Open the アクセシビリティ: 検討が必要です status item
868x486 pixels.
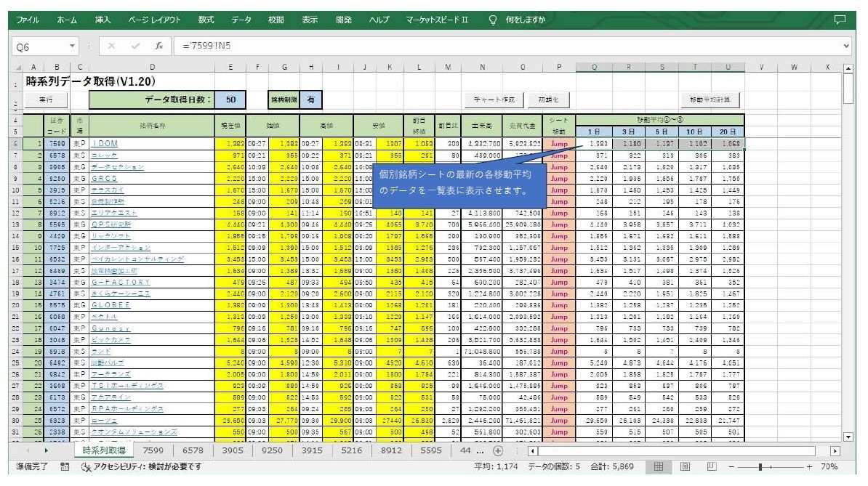[142, 467]
